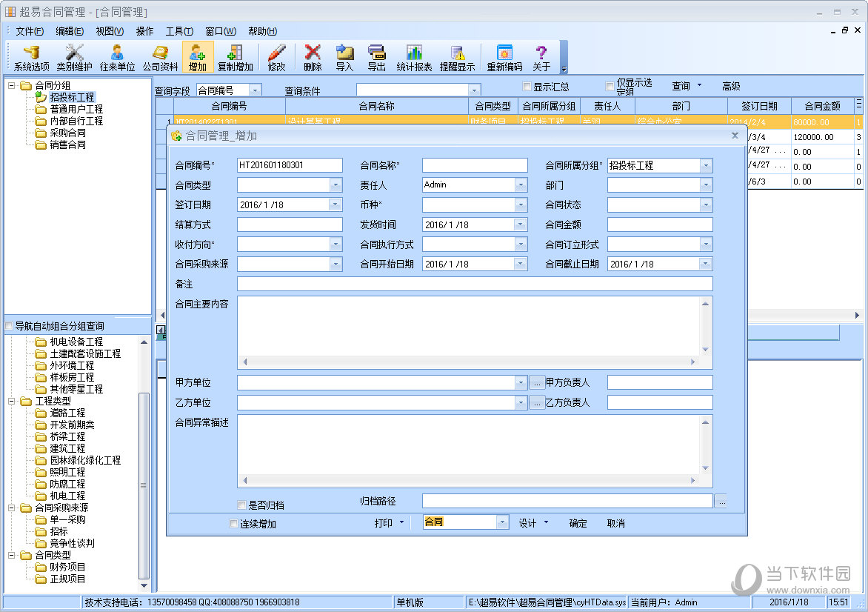The height and width of the screenshot is (612, 868).
Task: Click into 合同金额 input field
Action: click(x=659, y=224)
